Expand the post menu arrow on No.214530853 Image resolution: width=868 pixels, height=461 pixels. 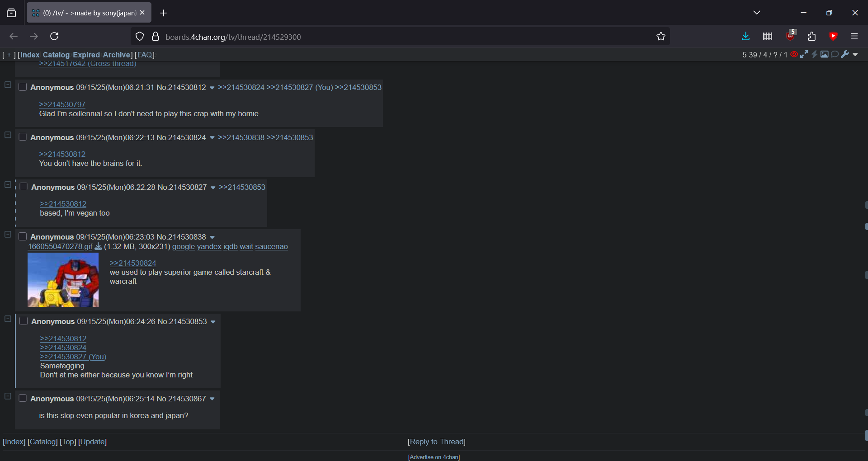[x=213, y=322]
